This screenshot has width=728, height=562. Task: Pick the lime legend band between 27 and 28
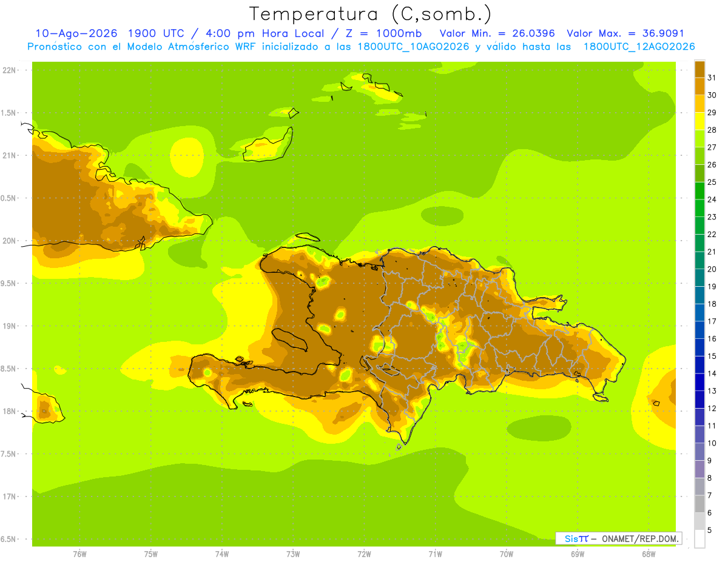pos(699,139)
